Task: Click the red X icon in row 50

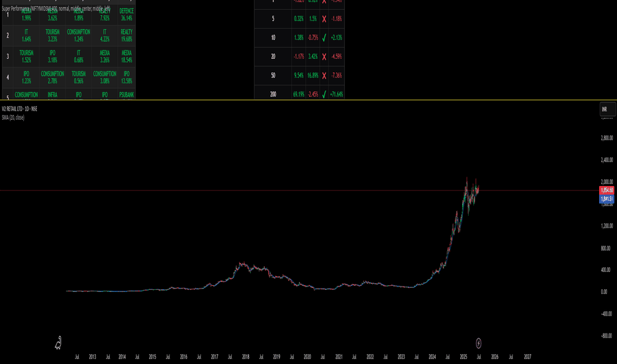Action: pos(324,75)
